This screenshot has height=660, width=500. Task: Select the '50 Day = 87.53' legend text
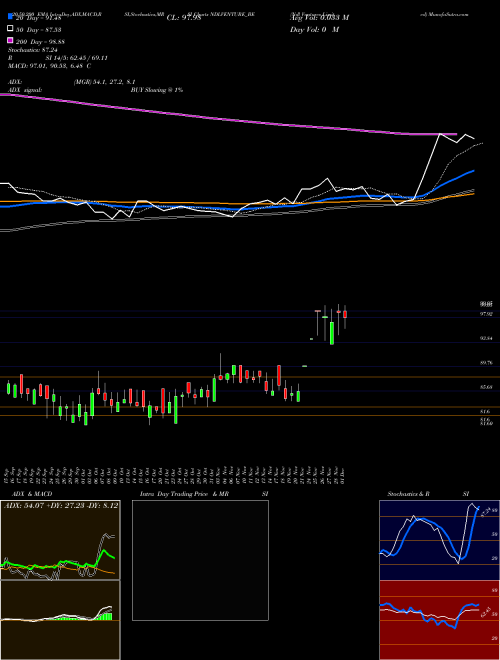point(39,30)
